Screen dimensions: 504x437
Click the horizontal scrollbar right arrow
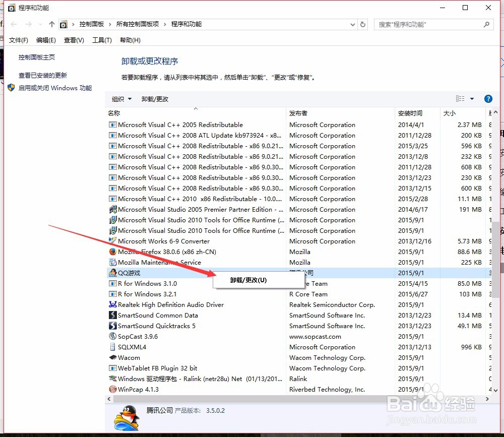(x=487, y=399)
